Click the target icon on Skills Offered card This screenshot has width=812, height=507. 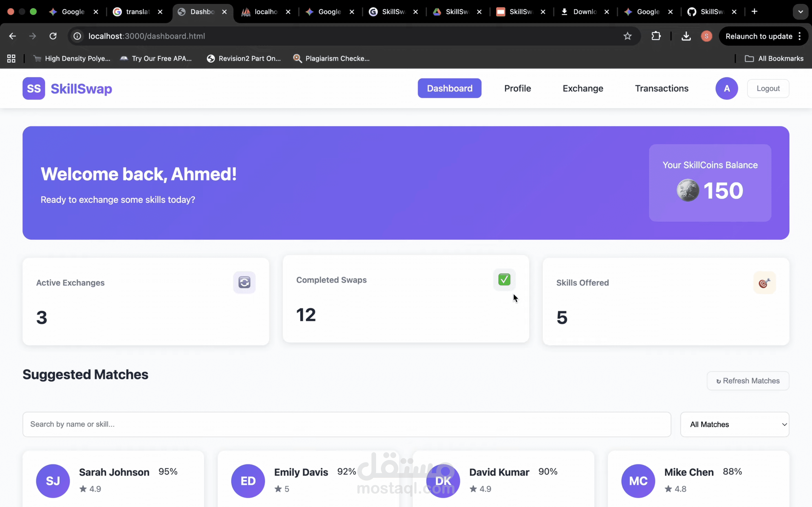(x=764, y=283)
